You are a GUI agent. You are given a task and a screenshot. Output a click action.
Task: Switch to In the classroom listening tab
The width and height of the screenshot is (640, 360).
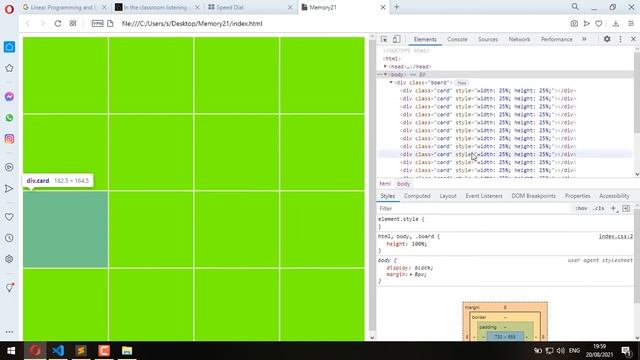pos(157,7)
